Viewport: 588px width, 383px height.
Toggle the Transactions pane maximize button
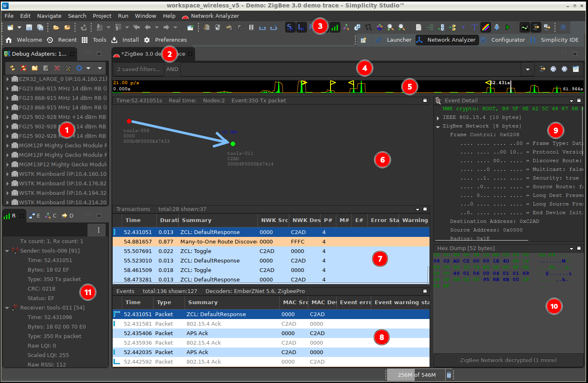click(x=425, y=209)
